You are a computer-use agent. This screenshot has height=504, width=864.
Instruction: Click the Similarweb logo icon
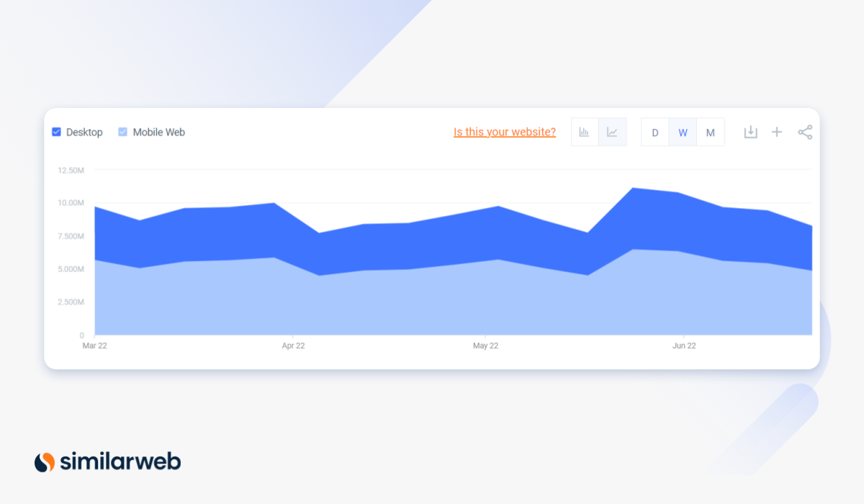[45, 462]
